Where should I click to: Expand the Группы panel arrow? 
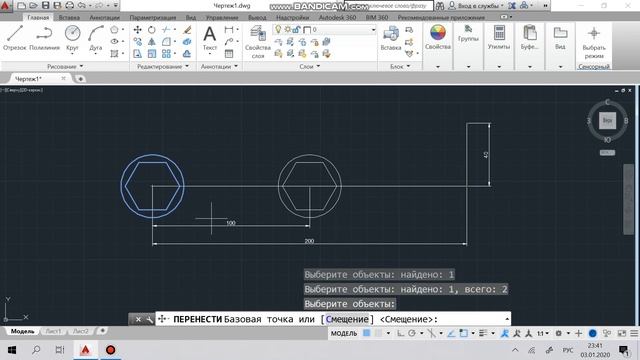(x=468, y=67)
